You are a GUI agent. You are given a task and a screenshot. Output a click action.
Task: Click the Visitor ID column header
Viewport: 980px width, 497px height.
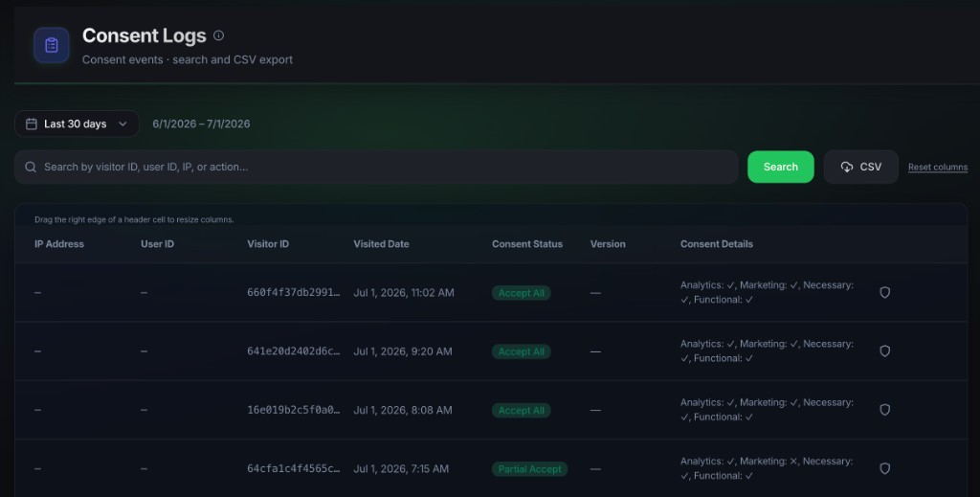click(268, 244)
